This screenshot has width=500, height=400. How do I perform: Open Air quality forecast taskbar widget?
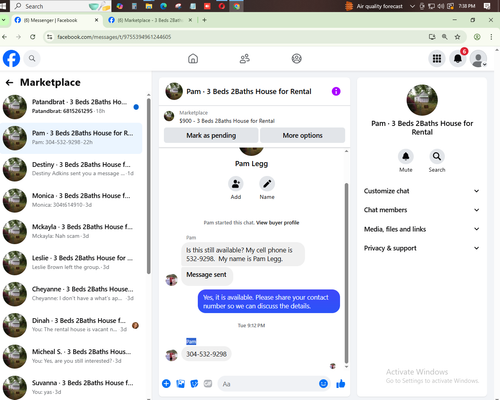click(x=374, y=6)
